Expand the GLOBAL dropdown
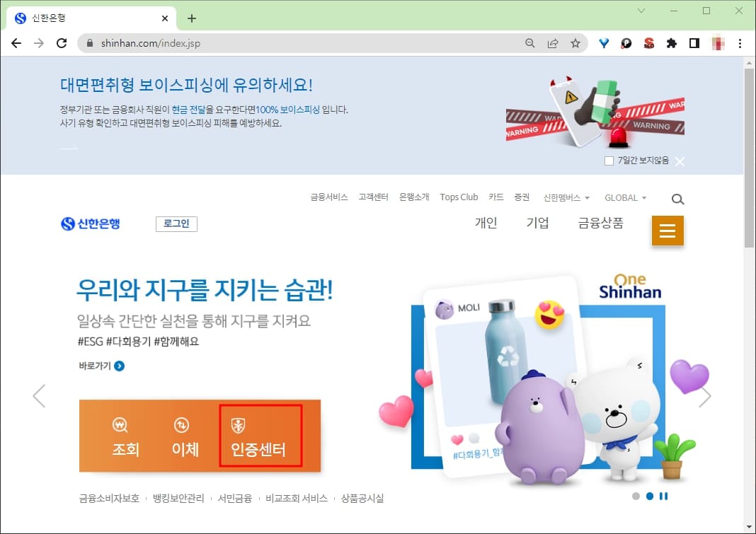The width and height of the screenshot is (756, 534). (x=625, y=197)
